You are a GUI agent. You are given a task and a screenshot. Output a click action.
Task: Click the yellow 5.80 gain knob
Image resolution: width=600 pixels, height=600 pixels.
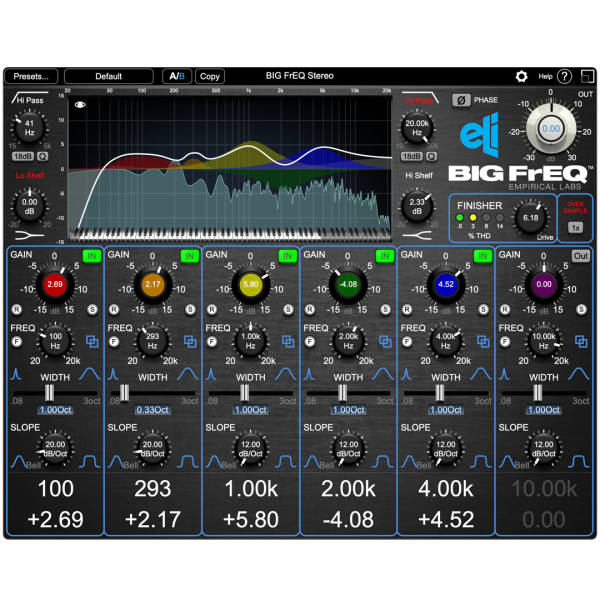[x=251, y=285]
